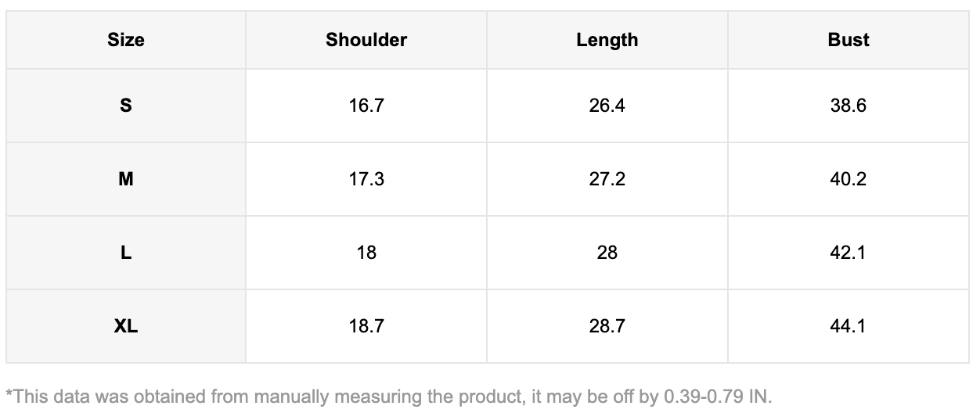This screenshot has height=413, width=980.
Task: Click length value 27.2 for size M
Action: click(x=607, y=179)
